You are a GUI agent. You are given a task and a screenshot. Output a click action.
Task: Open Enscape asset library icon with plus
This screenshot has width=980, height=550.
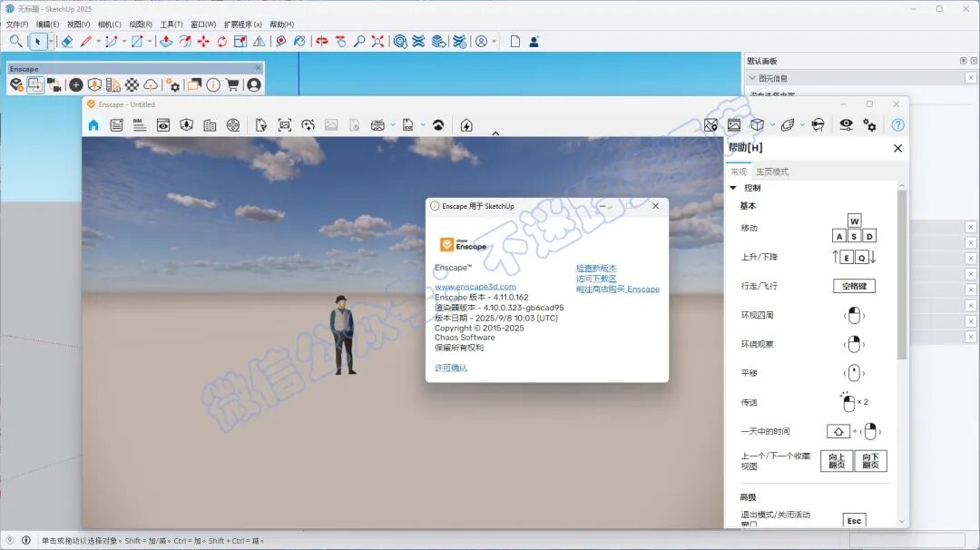click(x=76, y=85)
